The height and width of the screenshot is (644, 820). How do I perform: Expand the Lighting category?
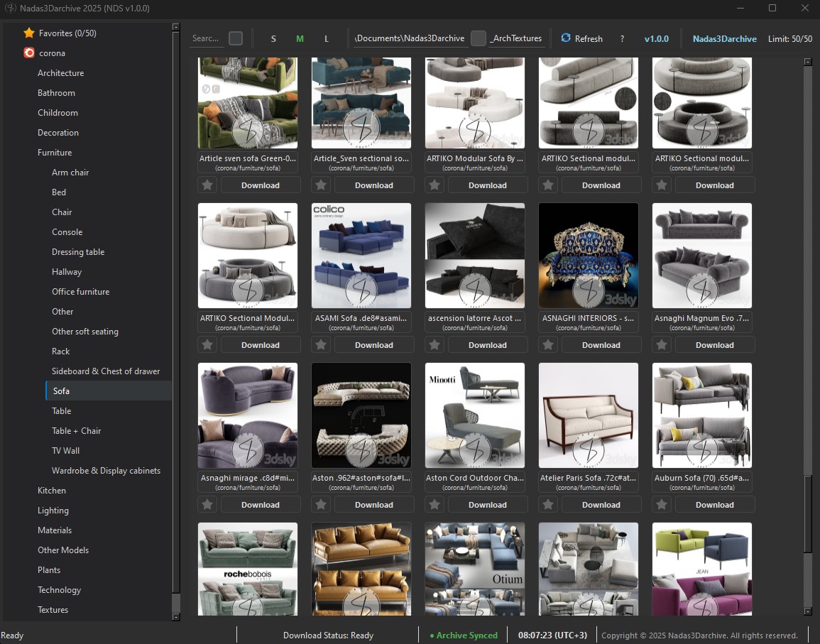point(53,511)
